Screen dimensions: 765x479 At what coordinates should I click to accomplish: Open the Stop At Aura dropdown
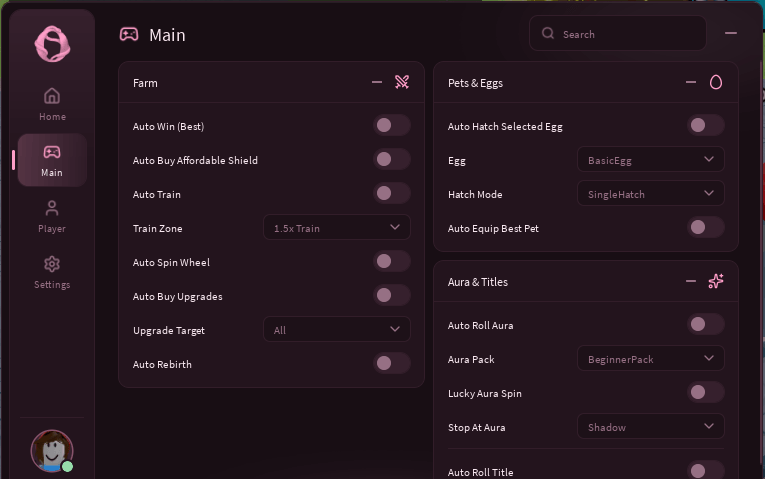click(x=651, y=426)
